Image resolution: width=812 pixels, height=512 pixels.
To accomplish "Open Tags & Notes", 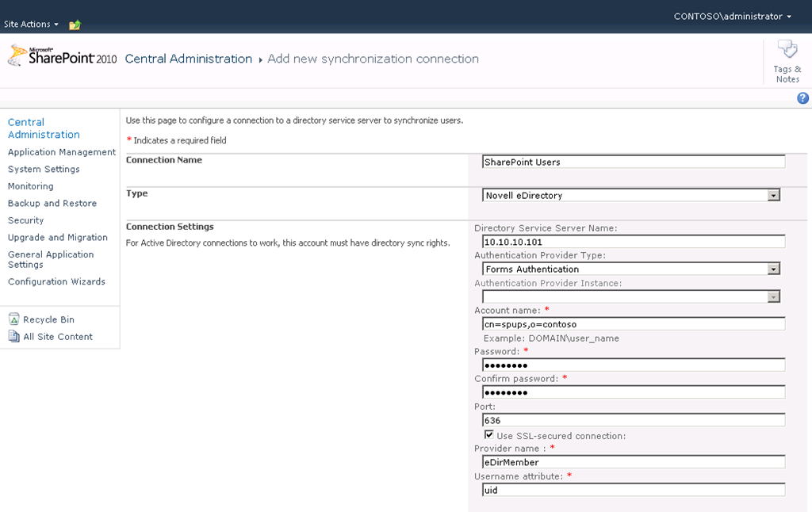I will pyautogui.click(x=787, y=62).
